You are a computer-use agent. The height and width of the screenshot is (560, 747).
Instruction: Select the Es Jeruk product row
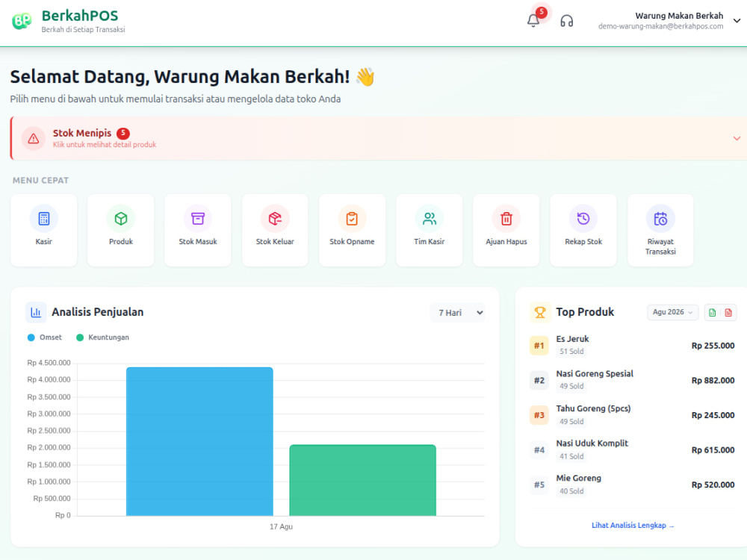[x=632, y=345]
